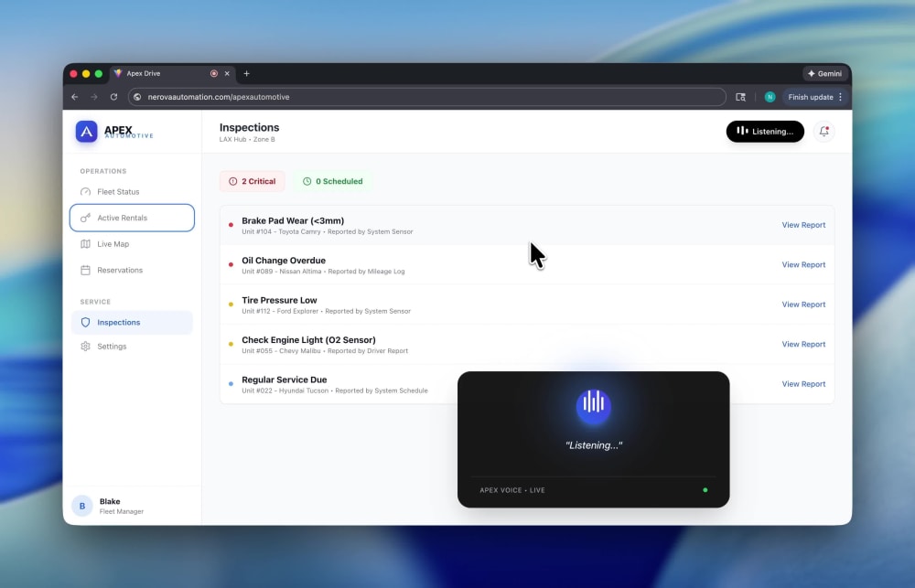Select Regular Service Due row title
The width and height of the screenshot is (915, 588).
point(285,380)
